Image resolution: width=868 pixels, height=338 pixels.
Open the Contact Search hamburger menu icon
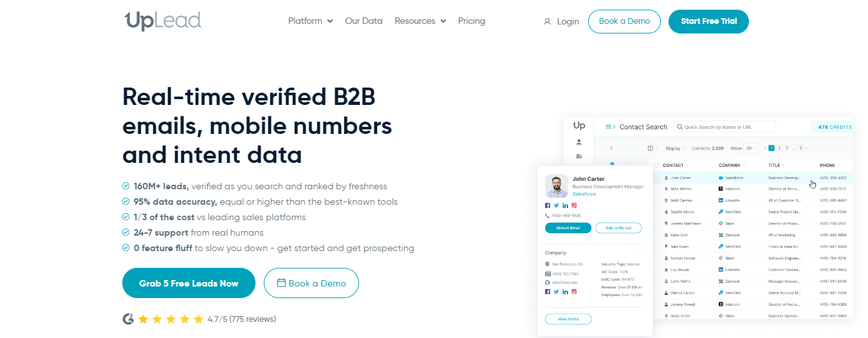(609, 127)
